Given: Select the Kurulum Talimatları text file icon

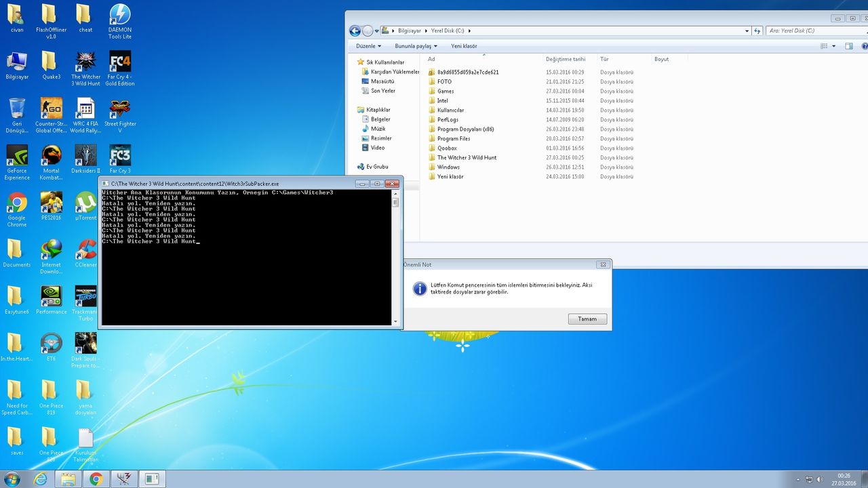Looking at the screenshot, I should point(85,444).
